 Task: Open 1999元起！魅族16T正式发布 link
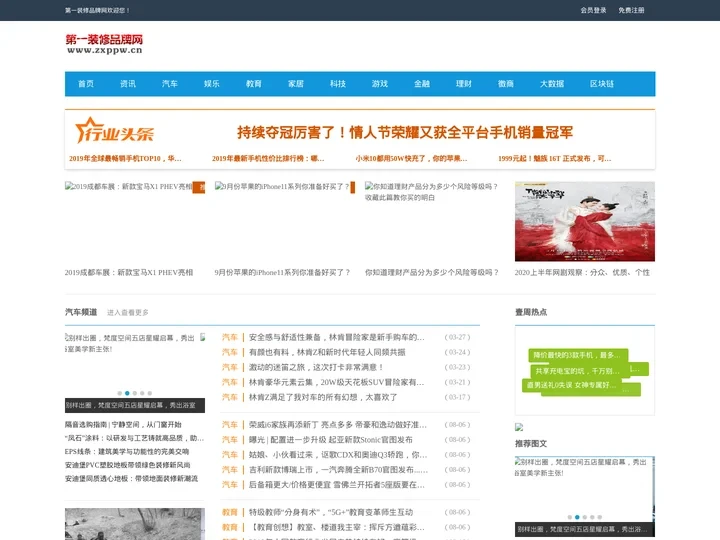[x=555, y=158]
